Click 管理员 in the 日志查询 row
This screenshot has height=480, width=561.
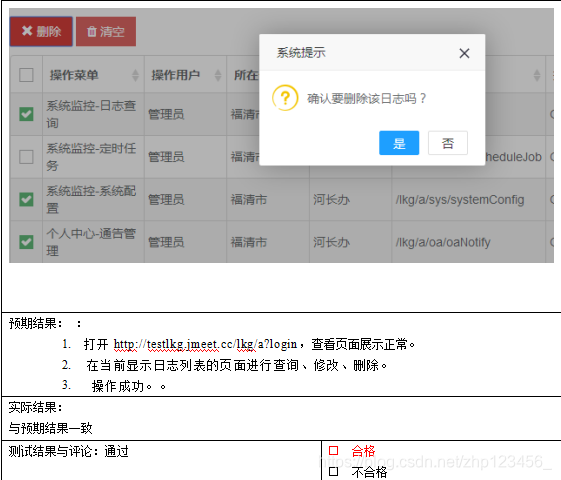166,114
